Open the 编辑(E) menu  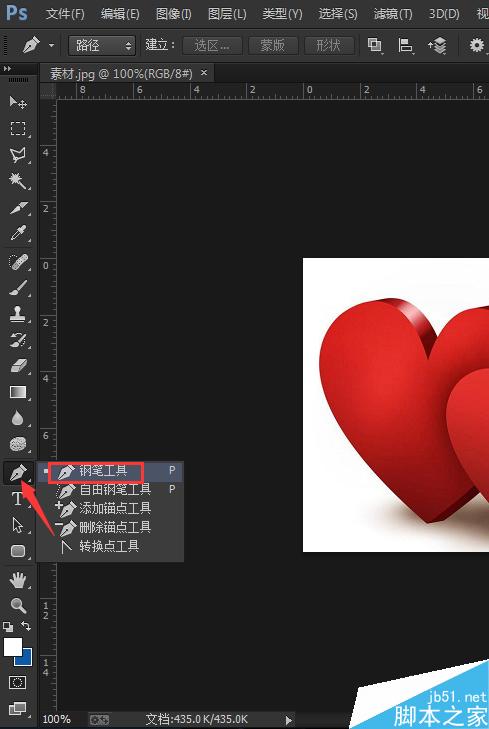tap(120, 14)
